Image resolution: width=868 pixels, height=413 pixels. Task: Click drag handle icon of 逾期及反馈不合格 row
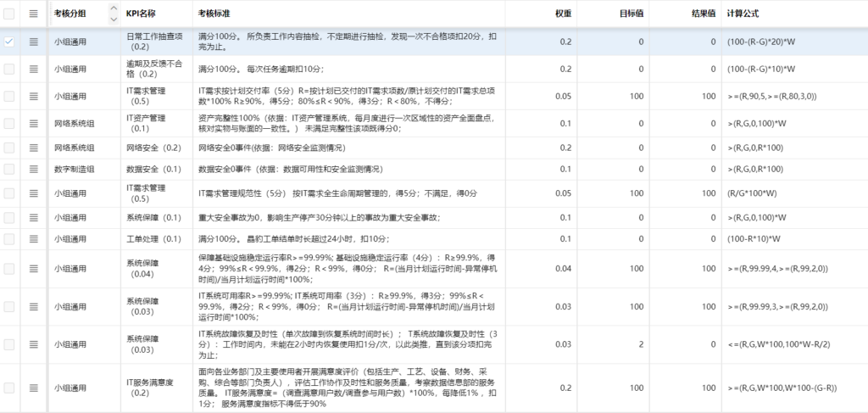[34, 69]
